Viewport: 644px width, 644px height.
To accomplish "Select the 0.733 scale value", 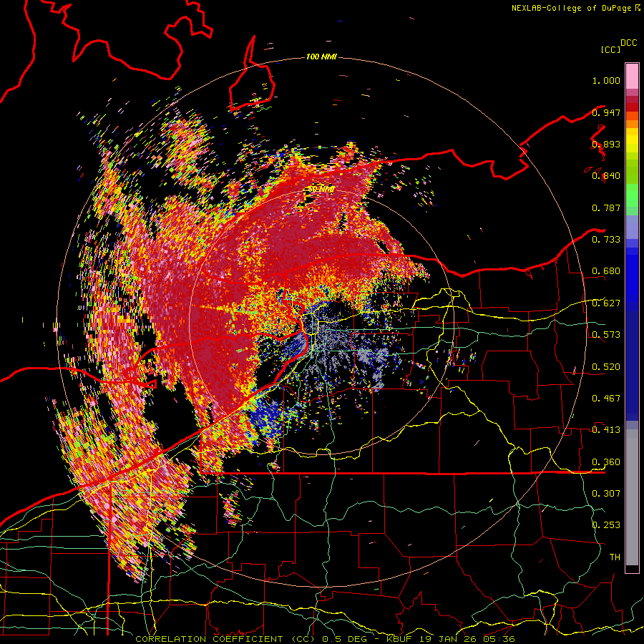I will click(606, 240).
